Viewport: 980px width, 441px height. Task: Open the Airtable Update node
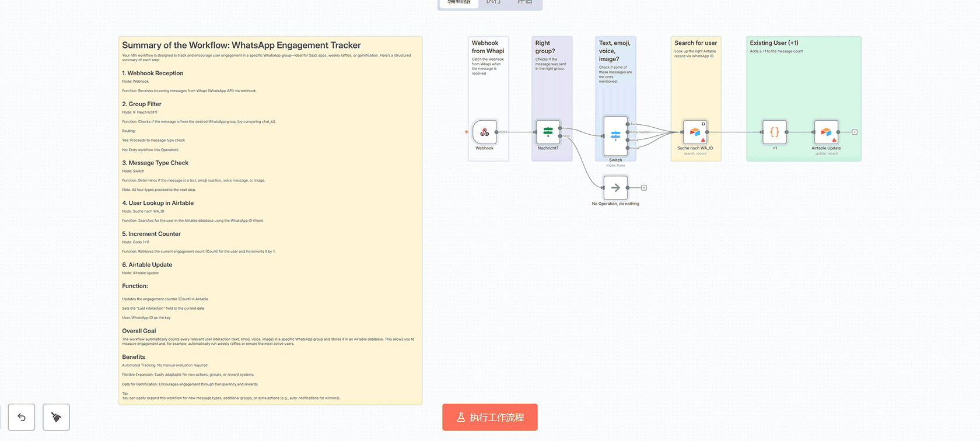pos(826,132)
